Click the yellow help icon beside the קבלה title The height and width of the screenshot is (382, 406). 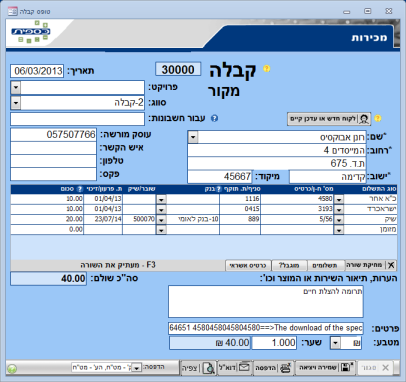(x=267, y=69)
